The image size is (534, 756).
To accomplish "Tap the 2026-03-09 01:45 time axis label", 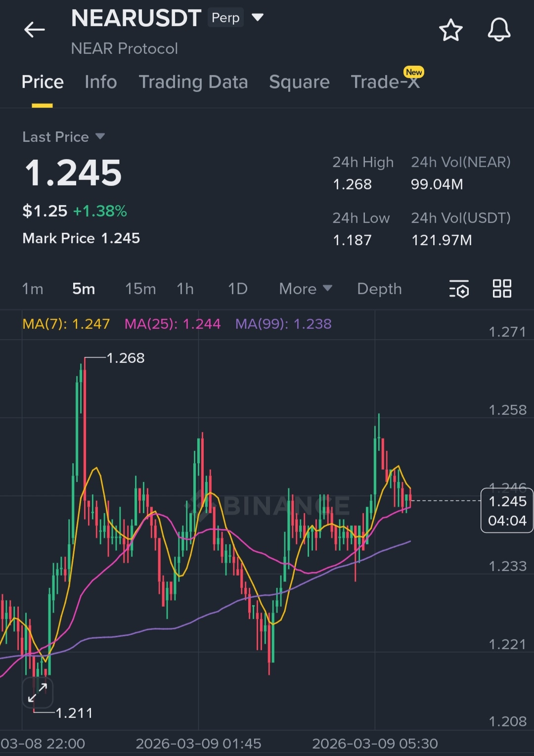I will (198, 744).
